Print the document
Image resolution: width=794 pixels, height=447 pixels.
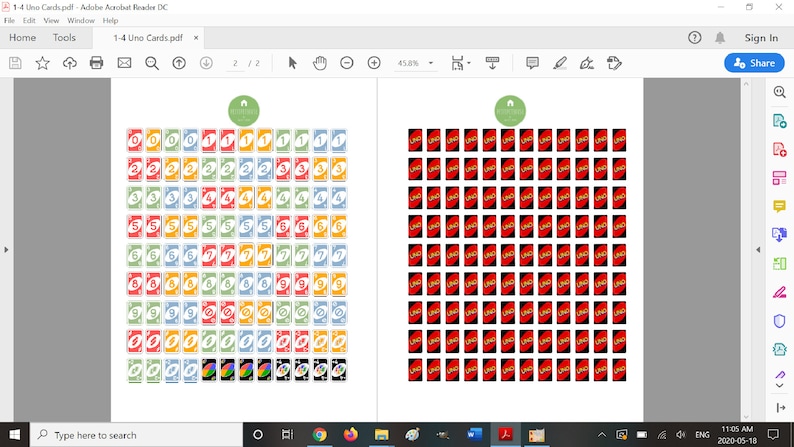point(96,63)
